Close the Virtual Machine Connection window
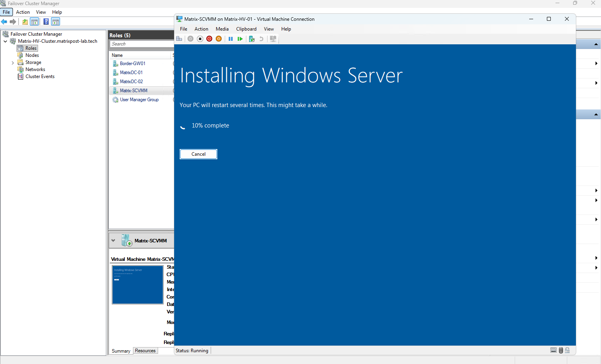601x364 pixels. [x=567, y=19]
